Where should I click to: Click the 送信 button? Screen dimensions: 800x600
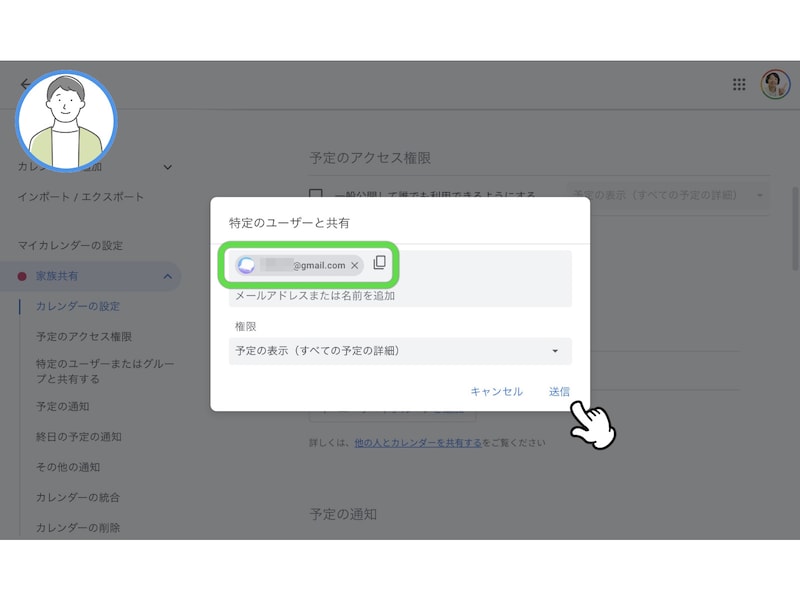tap(559, 391)
